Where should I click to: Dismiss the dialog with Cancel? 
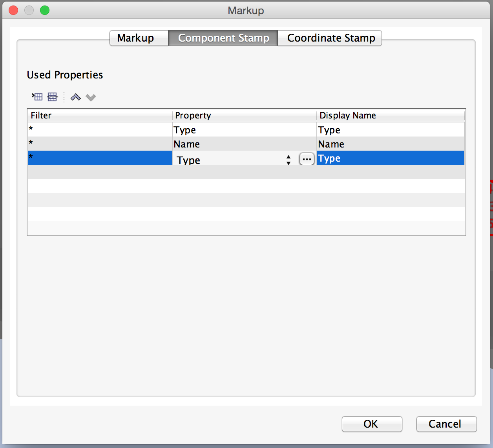point(446,424)
